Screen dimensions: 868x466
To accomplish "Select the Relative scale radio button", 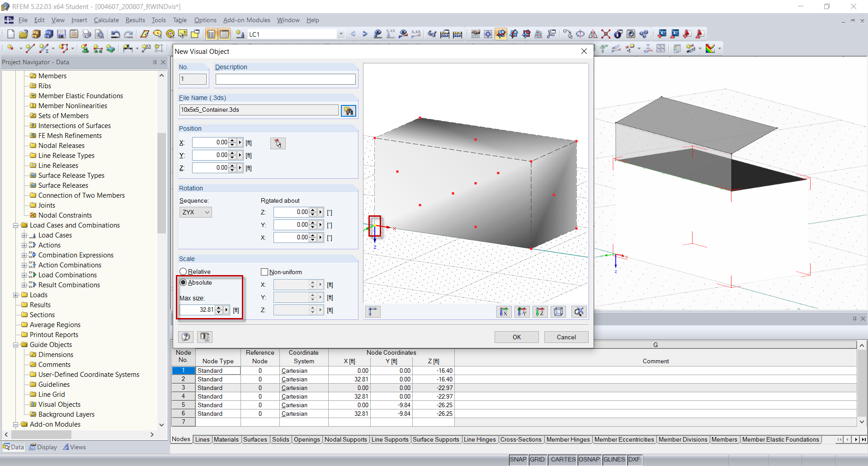I will 183,271.
